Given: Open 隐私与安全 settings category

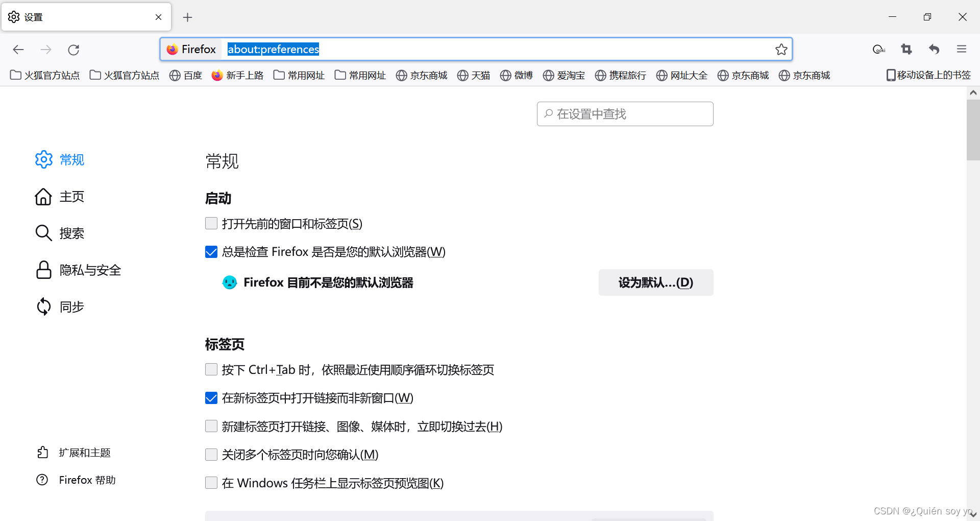Looking at the screenshot, I should click(x=78, y=270).
